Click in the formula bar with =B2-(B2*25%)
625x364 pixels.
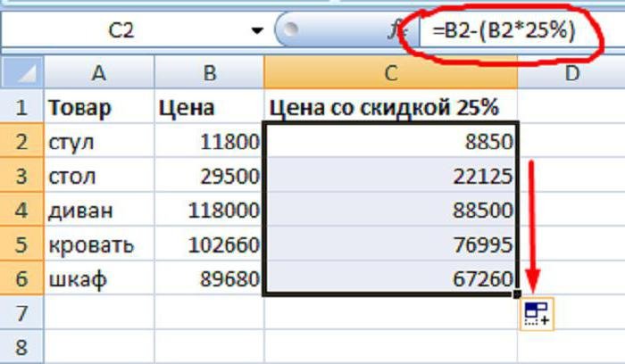coord(509,32)
